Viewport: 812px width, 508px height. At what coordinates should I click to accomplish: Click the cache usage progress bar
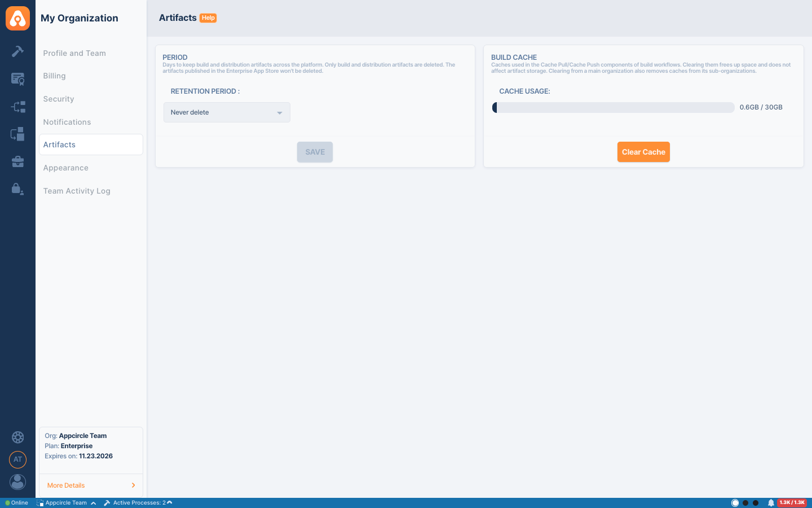[613, 108]
